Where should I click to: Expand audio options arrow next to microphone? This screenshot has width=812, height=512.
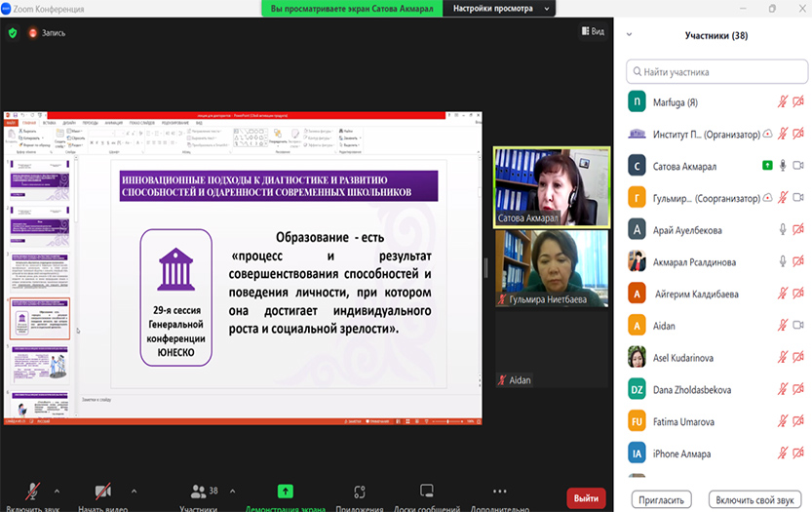57,491
